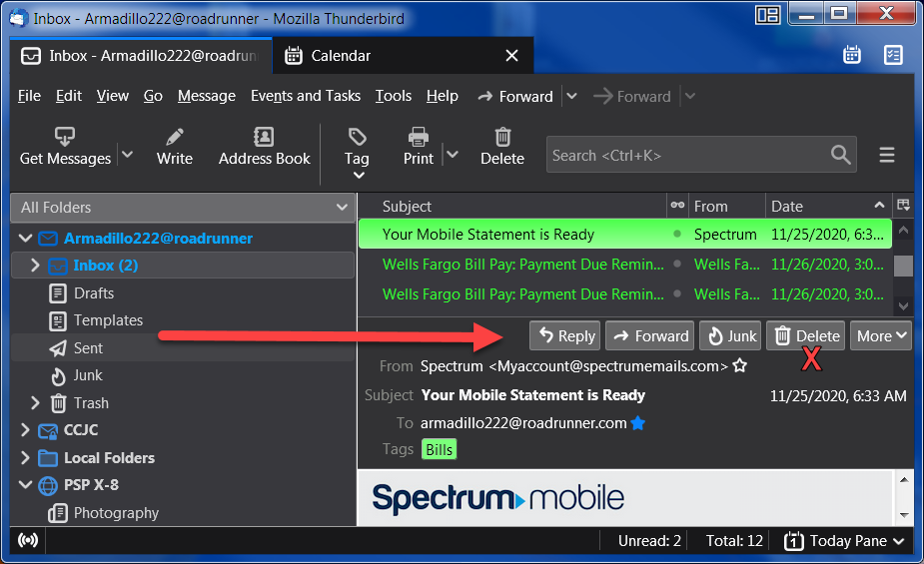Expand the Local Folders tree
924x564 pixels.
tap(25, 457)
